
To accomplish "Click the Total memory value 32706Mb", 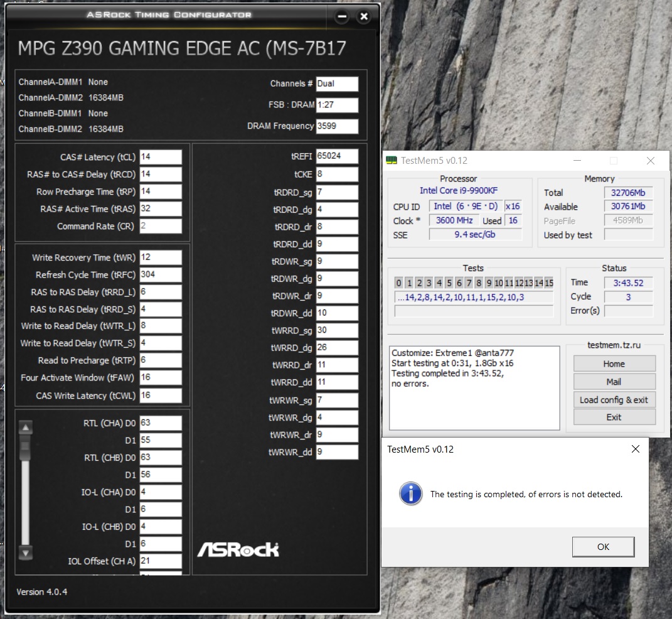I will 628,193.
